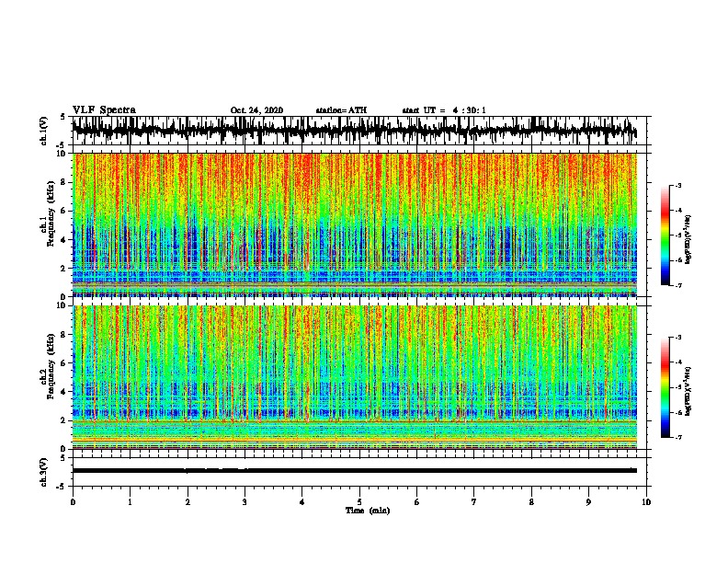Image resolution: width=728 pixels, height=563 pixels.
Task: Click the "ch.3(V)" axis label
Action: click(x=44, y=472)
